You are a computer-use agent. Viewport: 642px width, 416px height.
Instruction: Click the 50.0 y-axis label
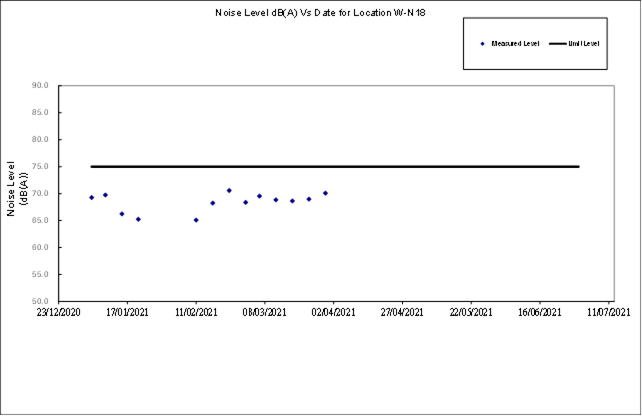41,301
